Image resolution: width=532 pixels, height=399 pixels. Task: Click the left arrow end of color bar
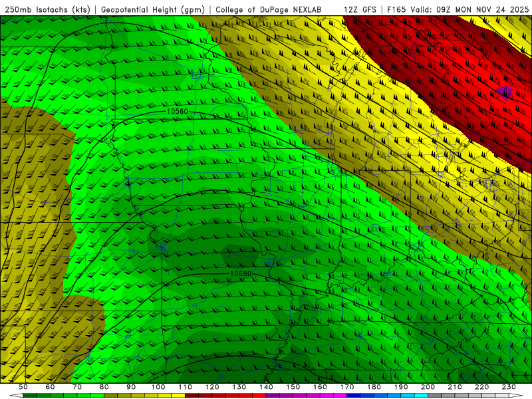coord(16,395)
